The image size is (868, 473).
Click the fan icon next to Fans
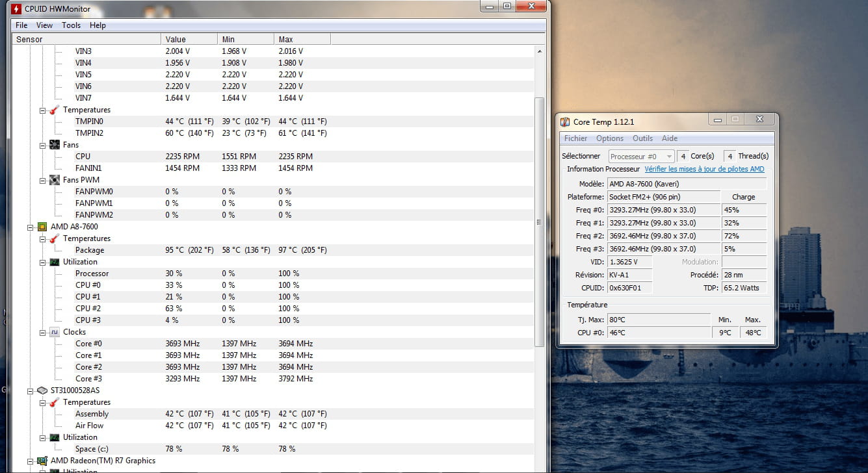tap(55, 145)
